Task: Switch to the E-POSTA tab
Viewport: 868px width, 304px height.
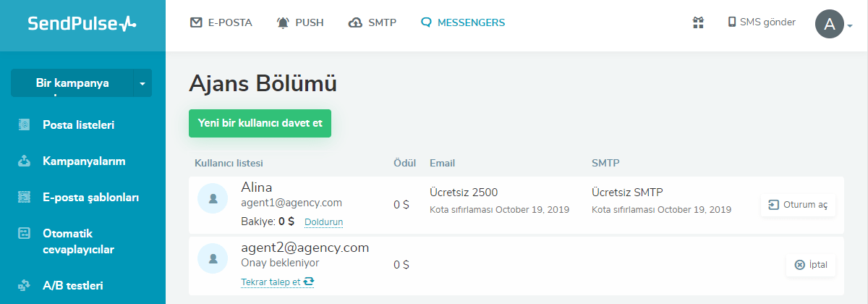Action: click(x=221, y=22)
